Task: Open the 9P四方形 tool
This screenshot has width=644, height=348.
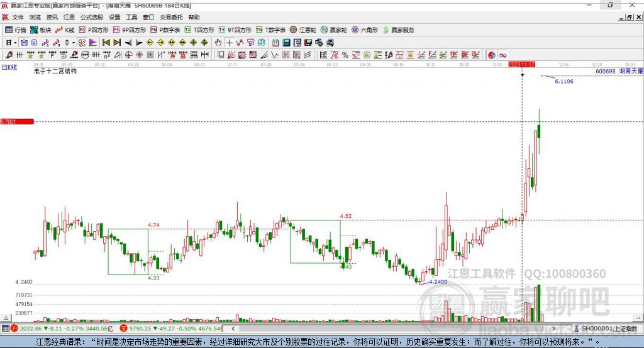Action: pyautogui.click(x=130, y=30)
